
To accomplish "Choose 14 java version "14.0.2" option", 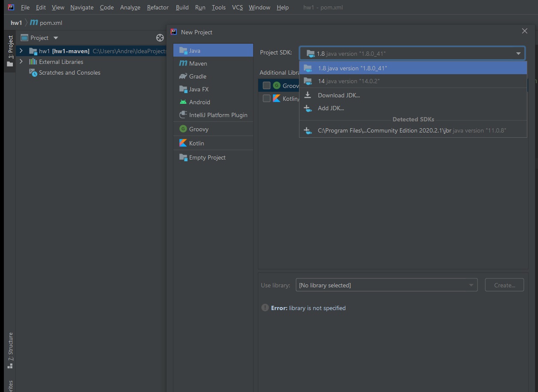I will coord(413,81).
